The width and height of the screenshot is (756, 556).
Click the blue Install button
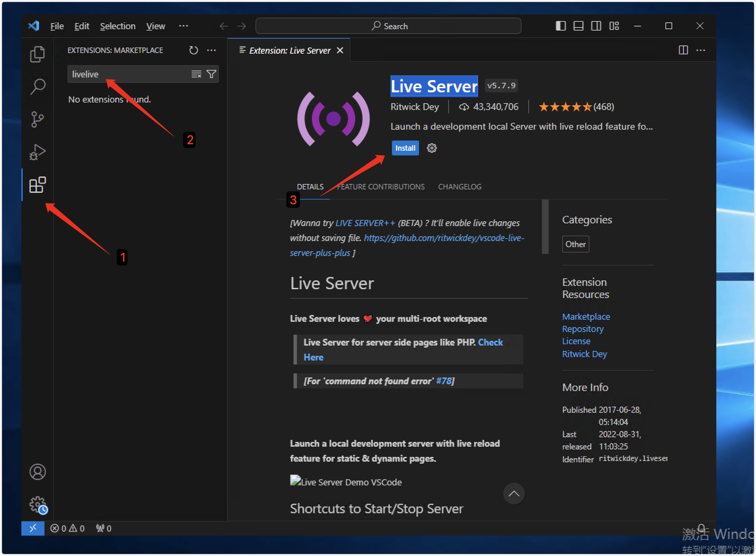pyautogui.click(x=405, y=148)
